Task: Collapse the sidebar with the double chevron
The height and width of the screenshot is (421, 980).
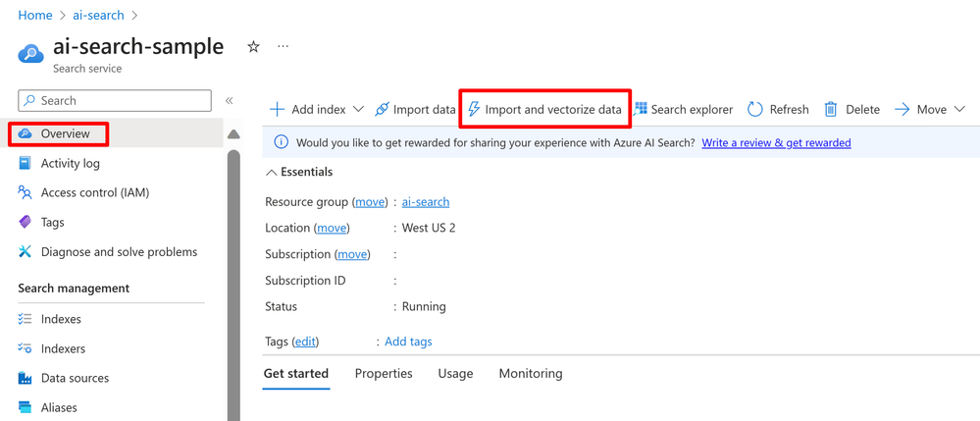Action: (230, 101)
